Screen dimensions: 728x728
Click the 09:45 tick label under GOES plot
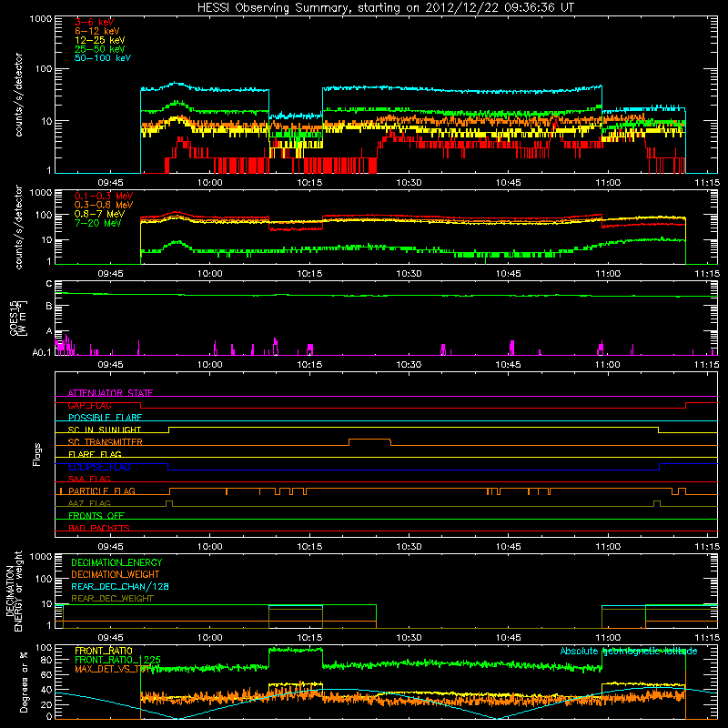(x=110, y=365)
